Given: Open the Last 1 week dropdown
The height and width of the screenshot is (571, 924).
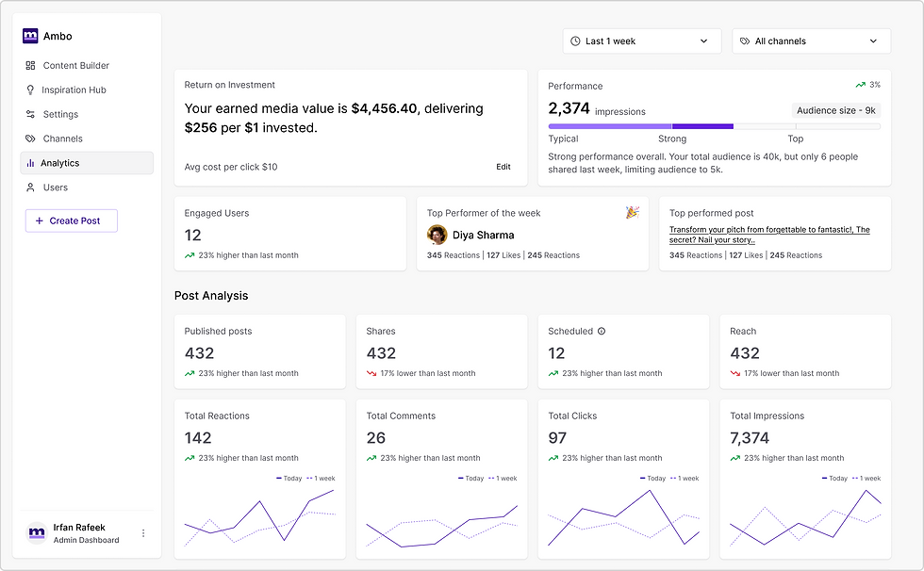Looking at the screenshot, I should (x=642, y=41).
